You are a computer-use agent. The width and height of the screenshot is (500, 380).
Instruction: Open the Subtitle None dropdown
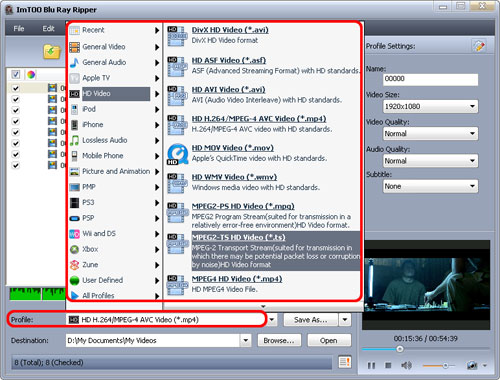430,186
